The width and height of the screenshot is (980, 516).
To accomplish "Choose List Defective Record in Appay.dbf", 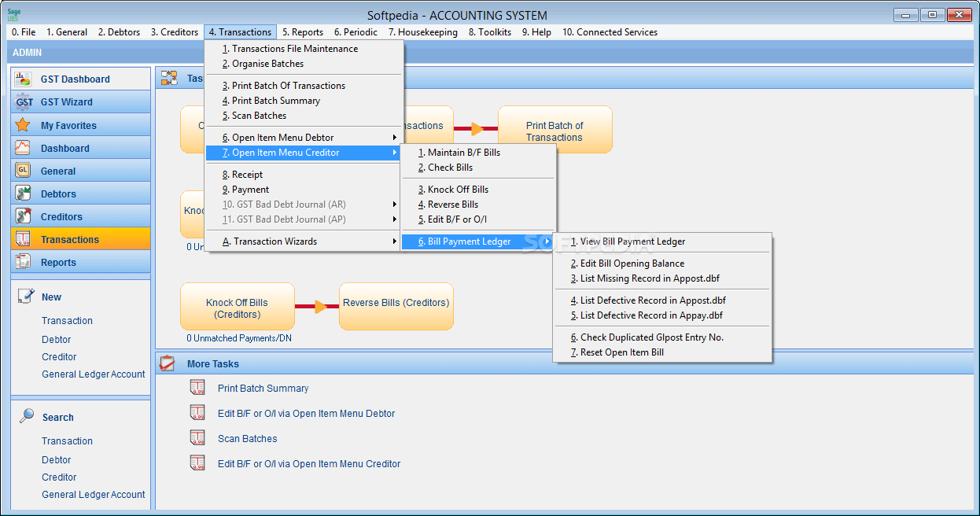I will (663, 315).
